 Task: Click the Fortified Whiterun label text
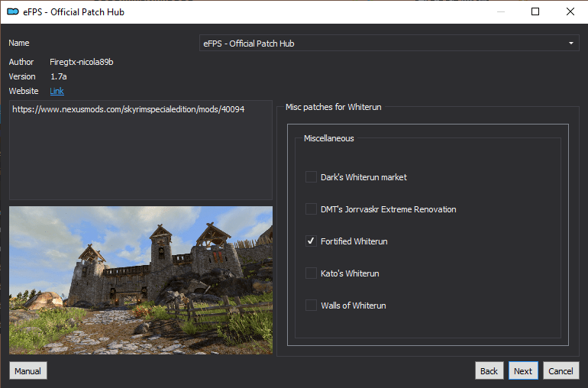[x=354, y=241]
